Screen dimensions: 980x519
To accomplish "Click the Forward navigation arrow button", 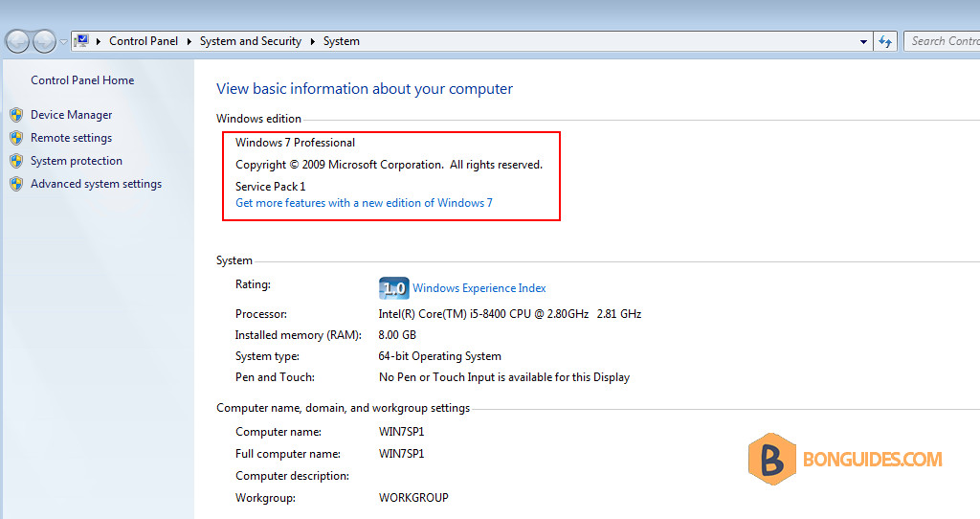I will (44, 41).
